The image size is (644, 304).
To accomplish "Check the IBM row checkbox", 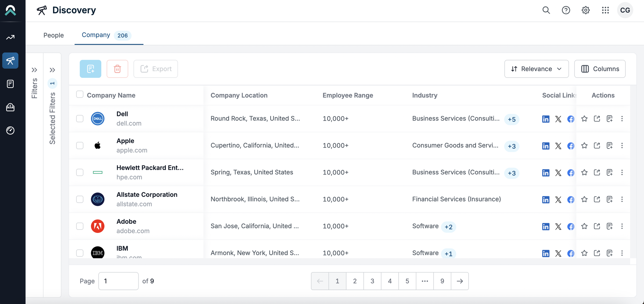I will click(x=80, y=253).
